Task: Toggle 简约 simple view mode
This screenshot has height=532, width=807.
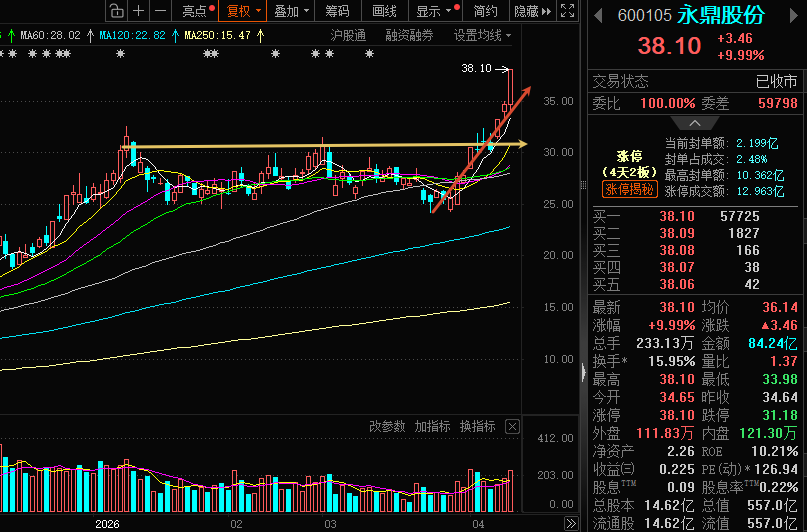Action: (x=485, y=11)
